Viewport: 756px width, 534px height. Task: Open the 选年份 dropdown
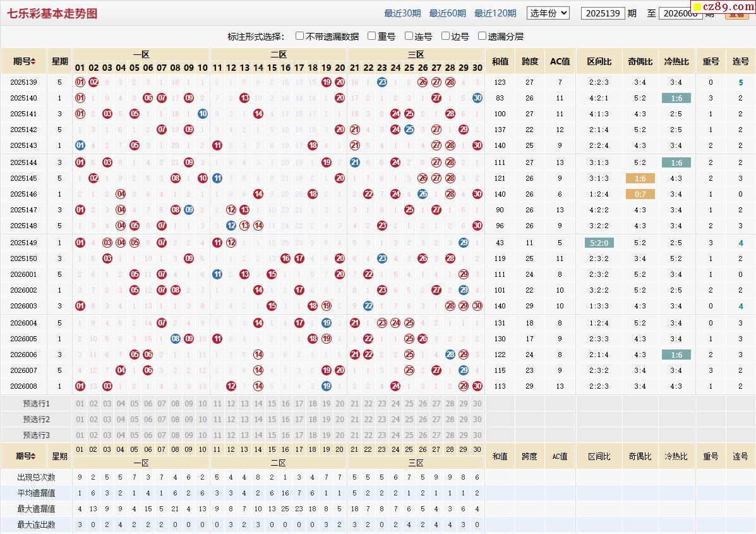coord(548,13)
